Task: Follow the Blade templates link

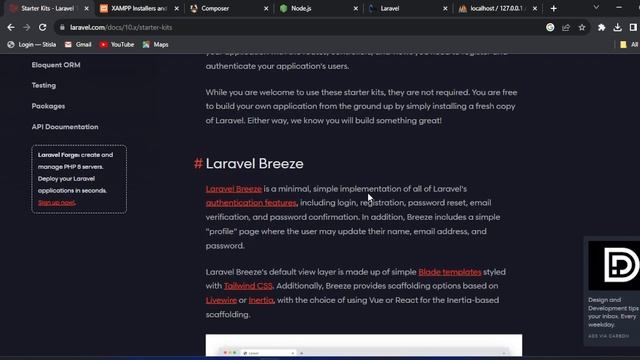Action: pyautogui.click(x=450, y=272)
